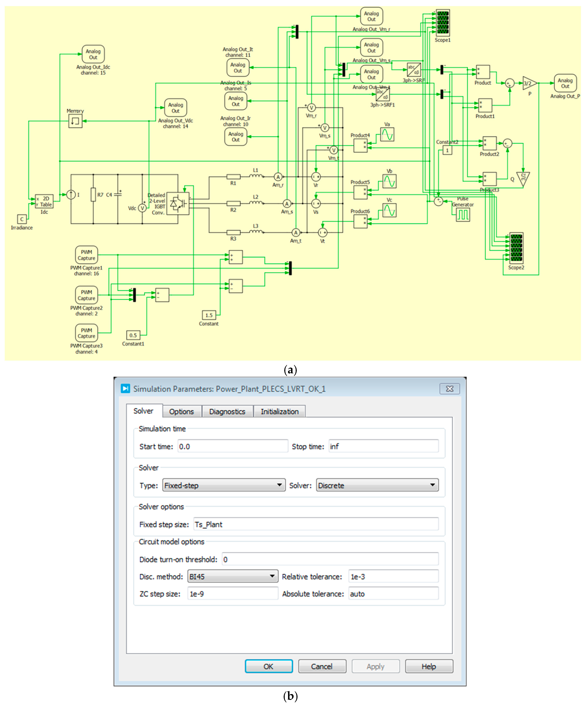
Task: Select the Va sine source block
Action: tap(387, 135)
